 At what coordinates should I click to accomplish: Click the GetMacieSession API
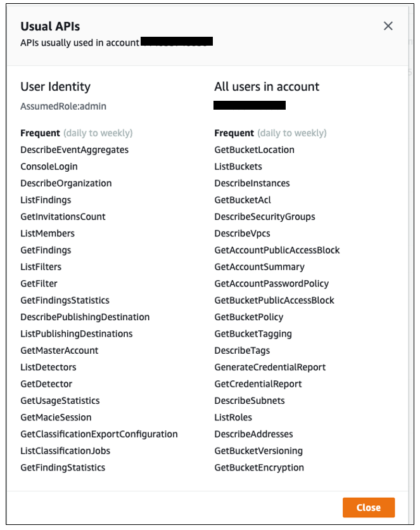pyautogui.click(x=60, y=417)
